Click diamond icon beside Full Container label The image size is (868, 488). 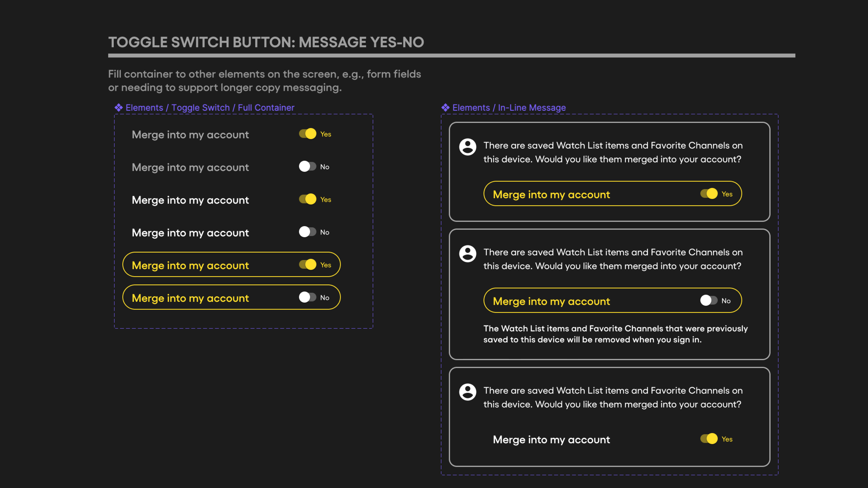pos(118,108)
